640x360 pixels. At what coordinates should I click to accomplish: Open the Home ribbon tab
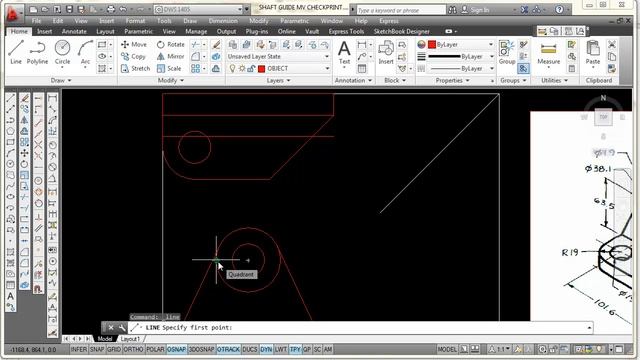19,31
